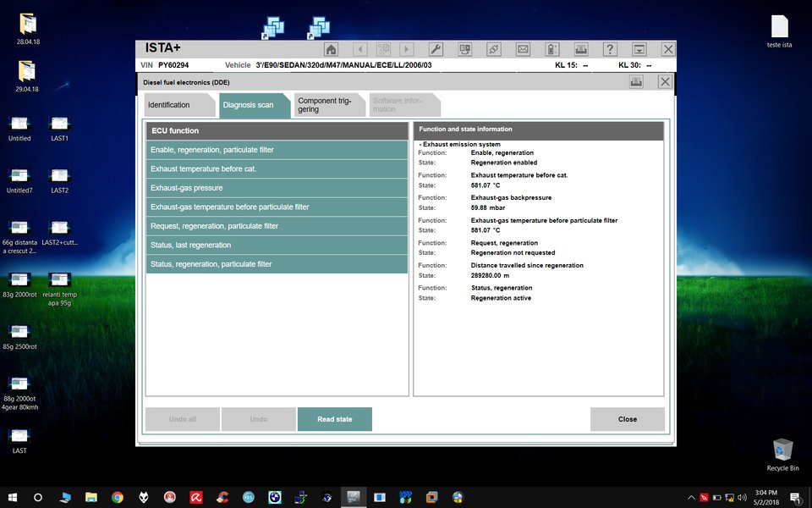Click the ISTA+ home icon
This screenshot has width=812, height=508.
click(331, 49)
